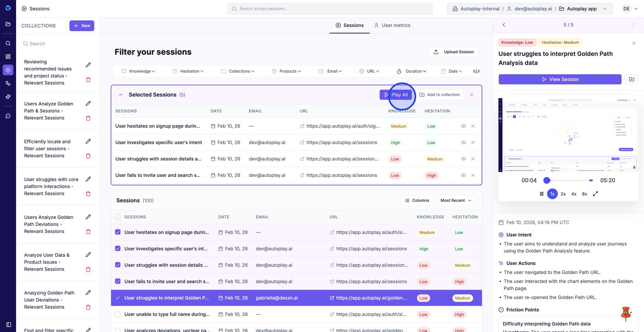This screenshot has height=332, width=644.
Task: Go to previous session using left chevron
Action: point(504,25)
